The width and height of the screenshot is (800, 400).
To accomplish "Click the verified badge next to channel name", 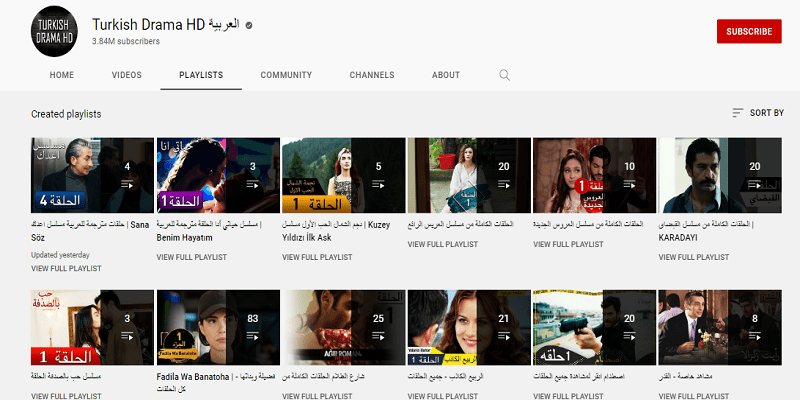I will click(x=249, y=24).
